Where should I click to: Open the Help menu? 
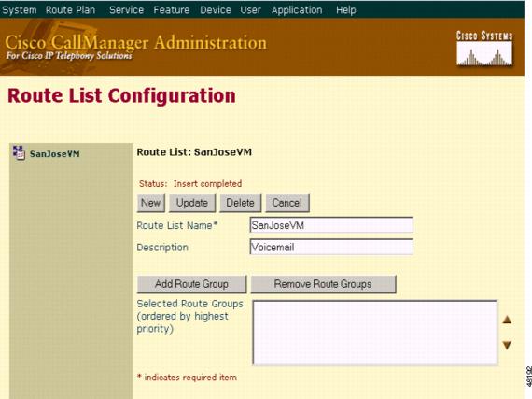(345, 10)
